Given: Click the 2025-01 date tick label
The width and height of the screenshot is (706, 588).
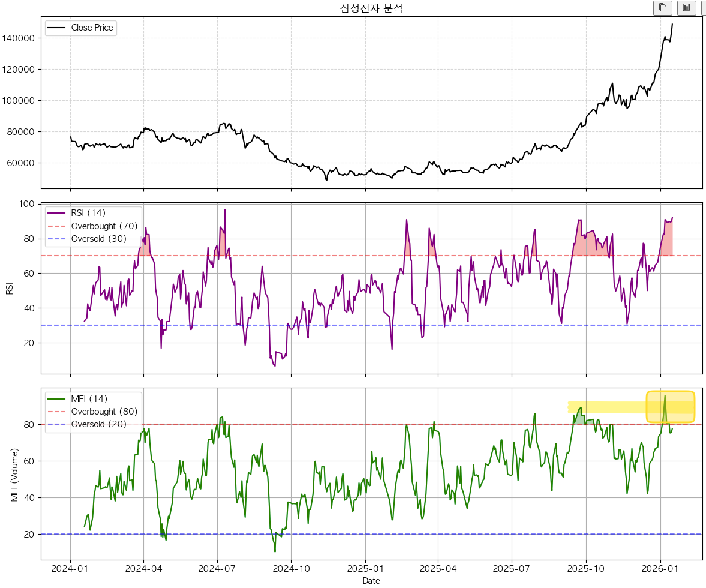Looking at the screenshot, I should coord(365,569).
